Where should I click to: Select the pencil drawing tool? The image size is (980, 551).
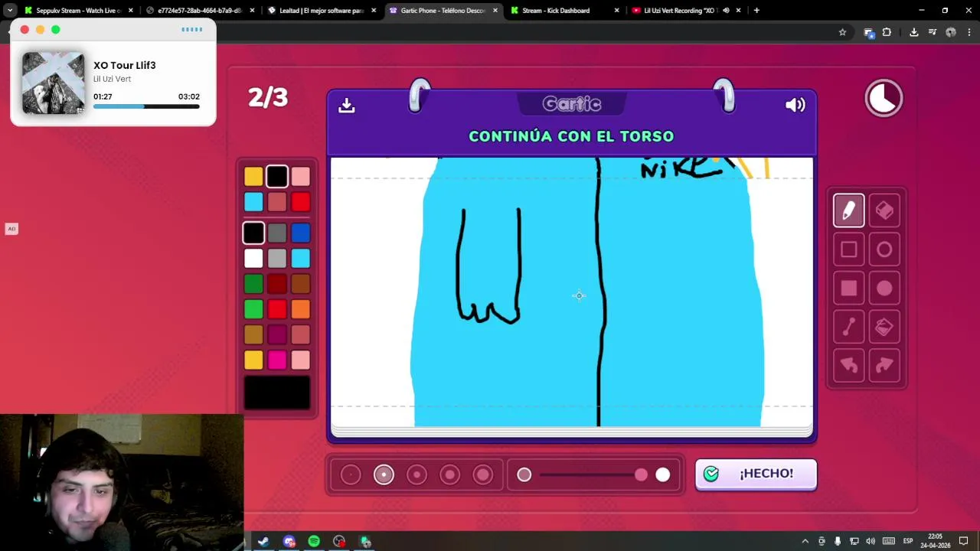click(x=848, y=210)
